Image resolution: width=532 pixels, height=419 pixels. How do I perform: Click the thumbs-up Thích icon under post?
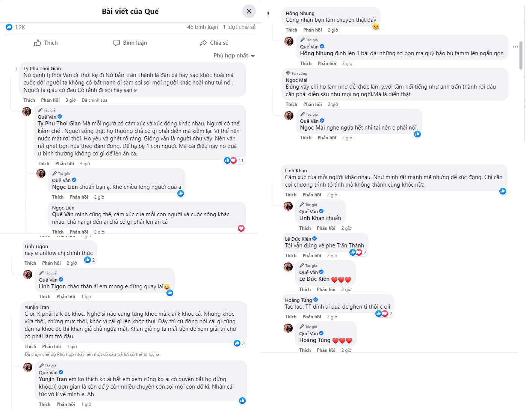38,43
